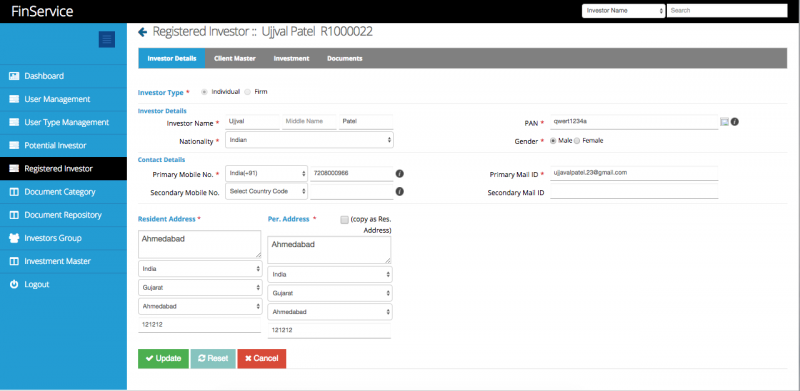
Task: Check the copy as Res. Address box
Action: tap(344, 219)
